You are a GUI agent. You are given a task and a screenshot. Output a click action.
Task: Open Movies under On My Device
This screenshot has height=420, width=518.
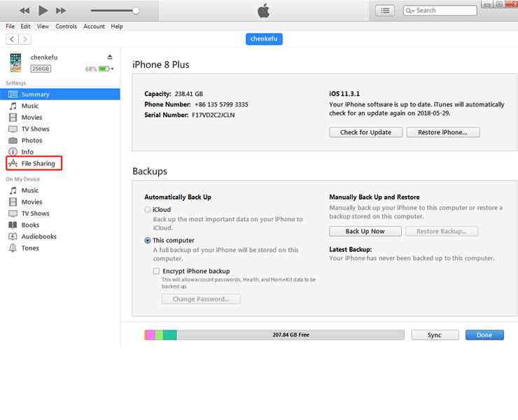pyautogui.click(x=31, y=202)
